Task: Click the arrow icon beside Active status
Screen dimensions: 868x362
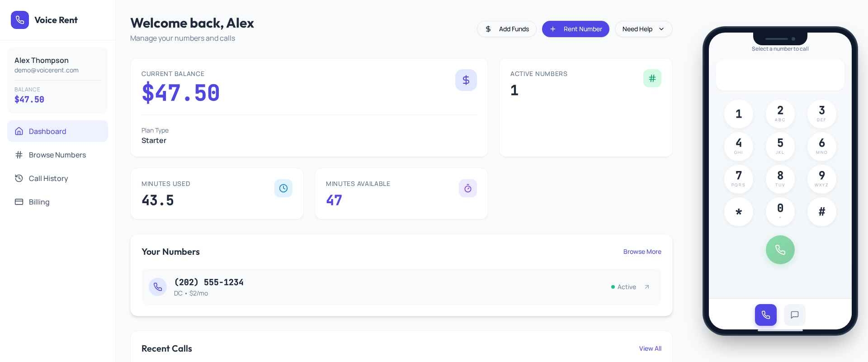Action: [x=646, y=287]
